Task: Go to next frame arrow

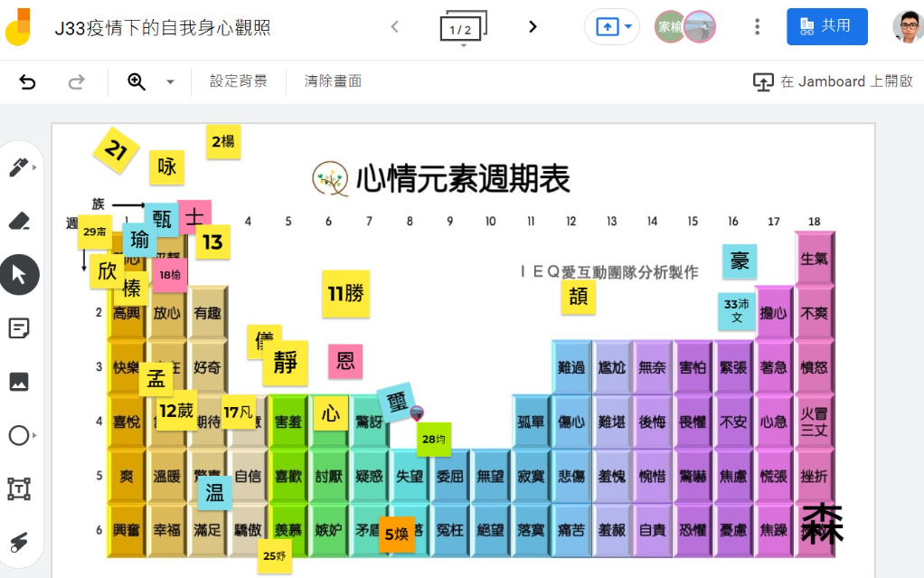Action: [533, 27]
